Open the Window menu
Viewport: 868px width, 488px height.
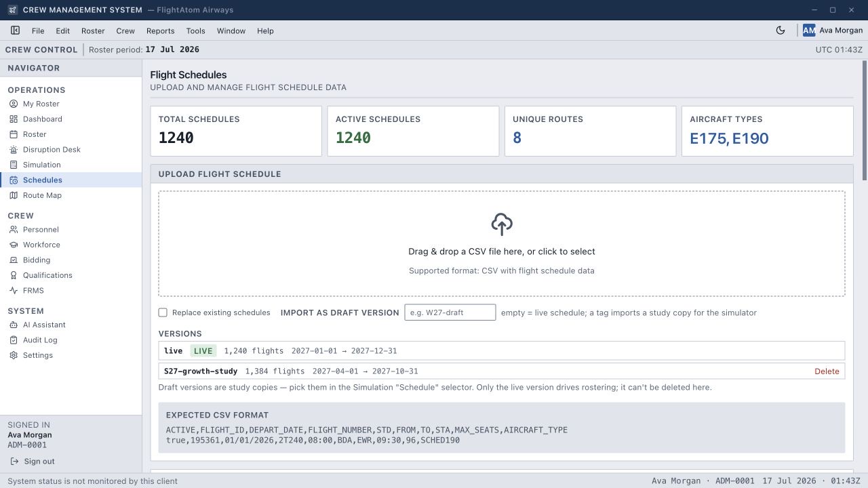pos(231,30)
